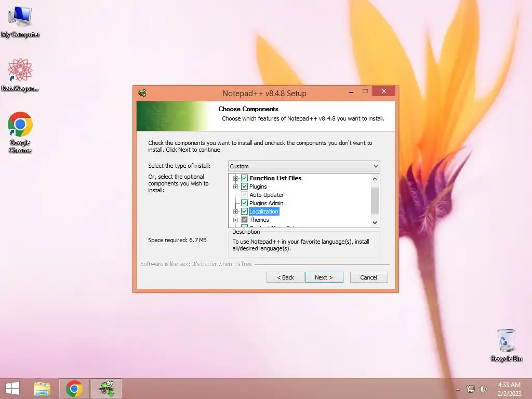Expand the Localization tree node
Viewport: 532px width, 399px height.
(x=235, y=212)
